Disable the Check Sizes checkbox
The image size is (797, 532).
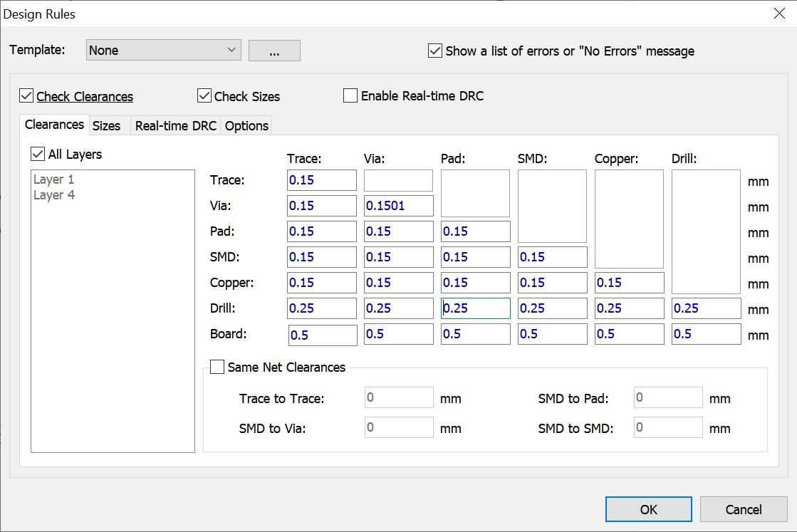[x=204, y=96]
